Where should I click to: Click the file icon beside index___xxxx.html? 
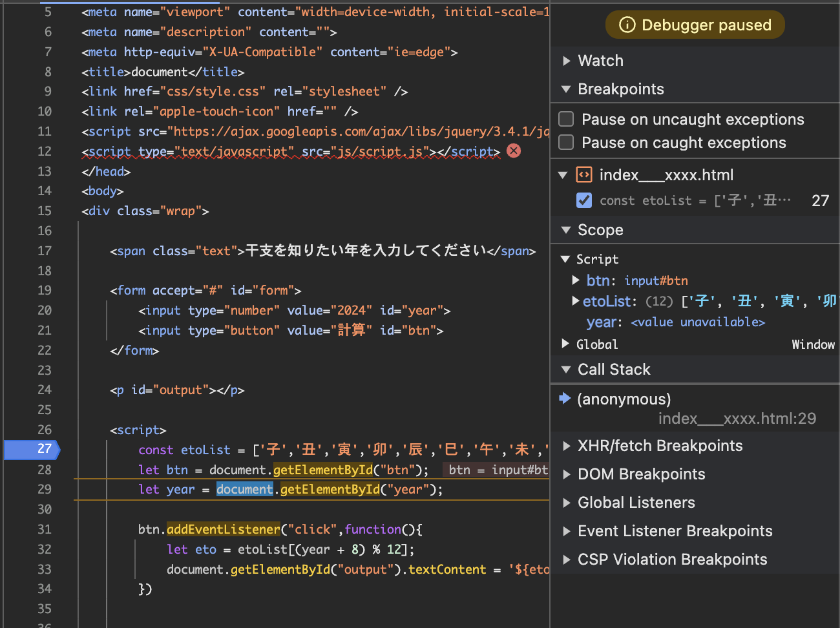584,175
